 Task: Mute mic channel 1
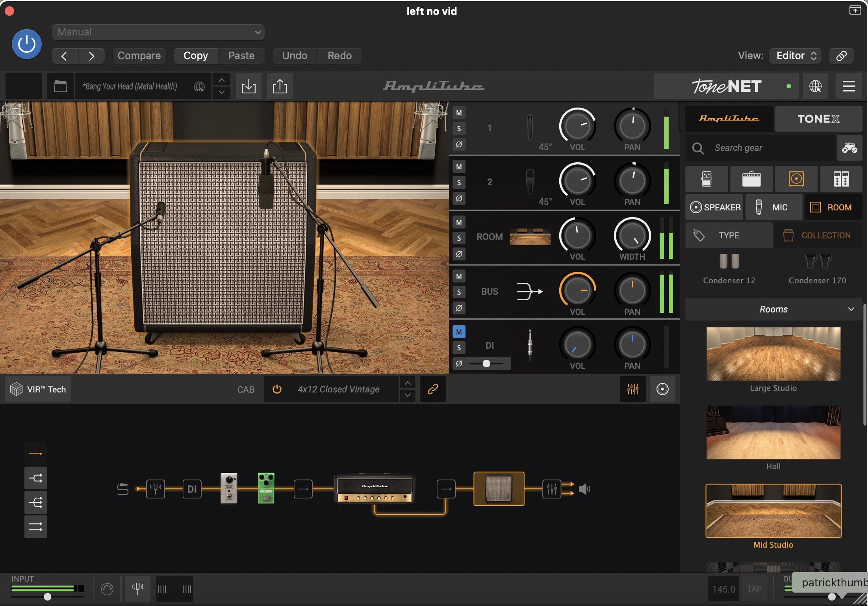click(459, 113)
